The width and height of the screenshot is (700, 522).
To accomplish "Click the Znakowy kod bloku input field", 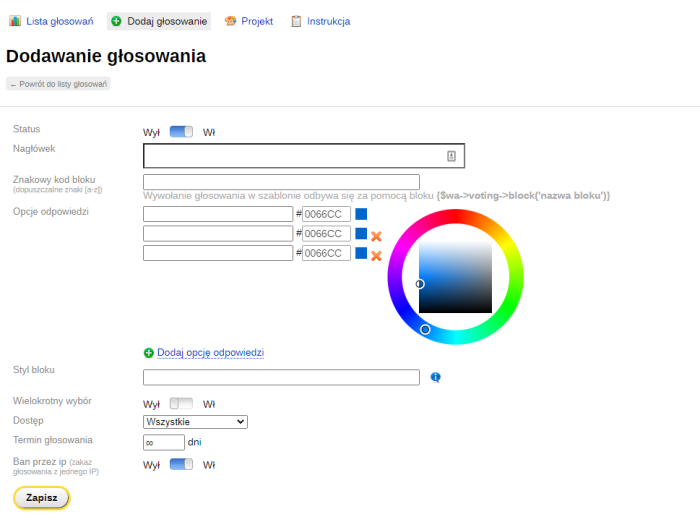I will [281, 182].
